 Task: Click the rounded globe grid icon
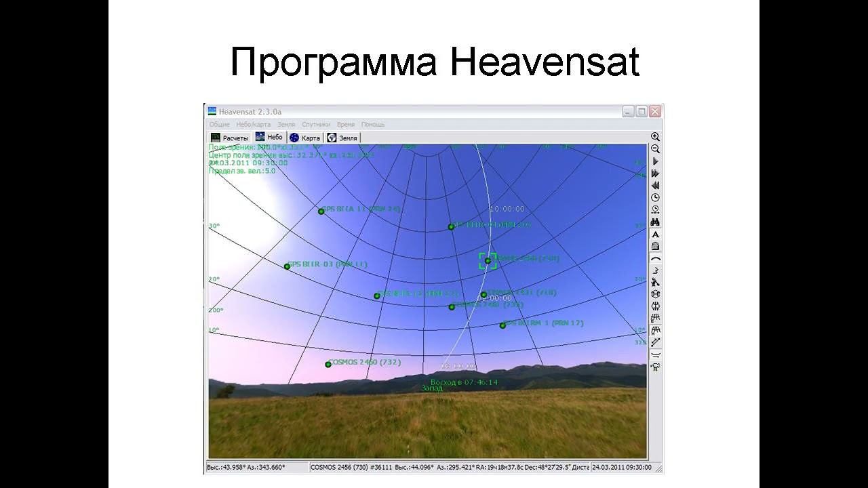tap(655, 294)
